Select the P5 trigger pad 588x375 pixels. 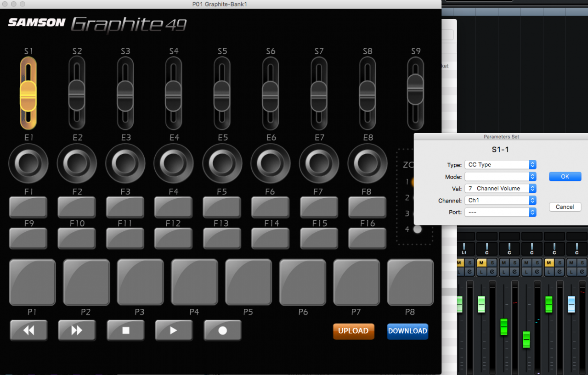tap(248, 282)
